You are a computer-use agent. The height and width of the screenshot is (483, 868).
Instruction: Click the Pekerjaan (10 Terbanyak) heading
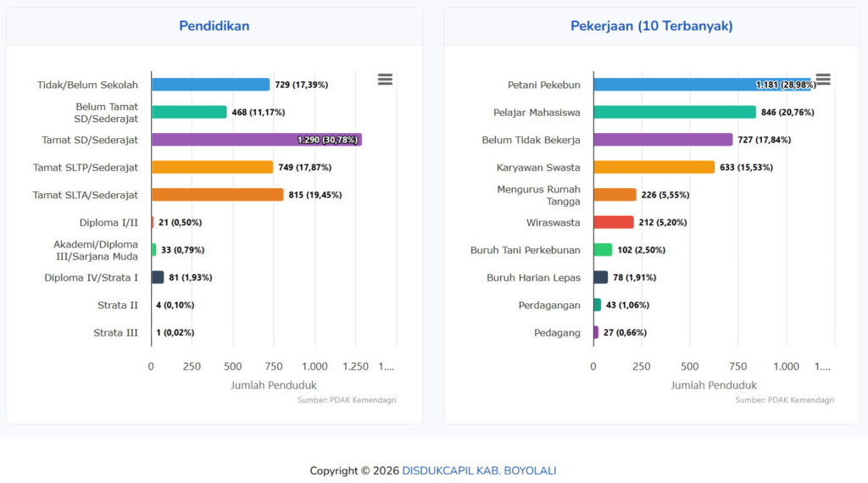tap(651, 26)
